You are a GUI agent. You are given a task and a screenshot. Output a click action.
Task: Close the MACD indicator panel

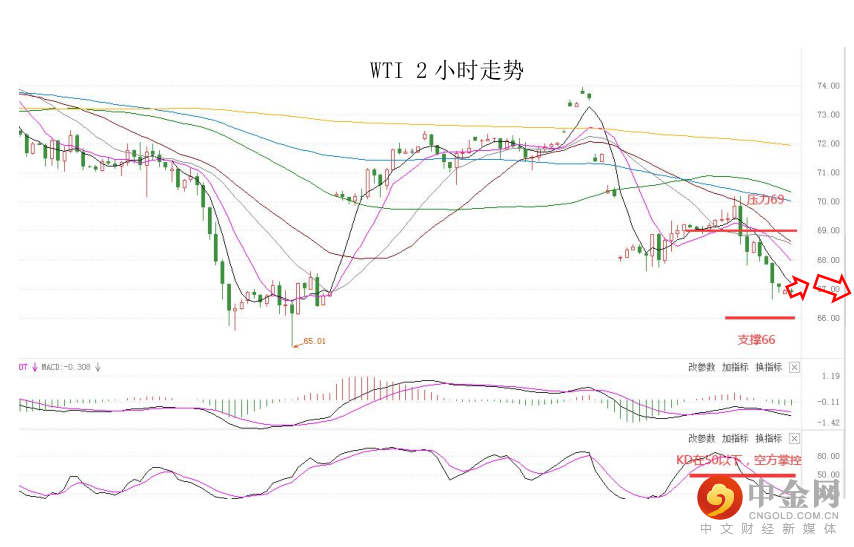click(x=794, y=367)
